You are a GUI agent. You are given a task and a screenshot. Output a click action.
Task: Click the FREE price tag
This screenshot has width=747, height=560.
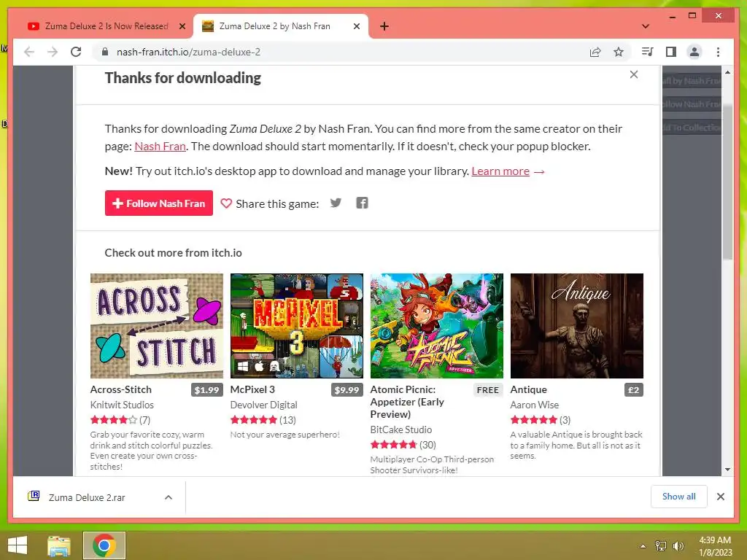click(488, 390)
